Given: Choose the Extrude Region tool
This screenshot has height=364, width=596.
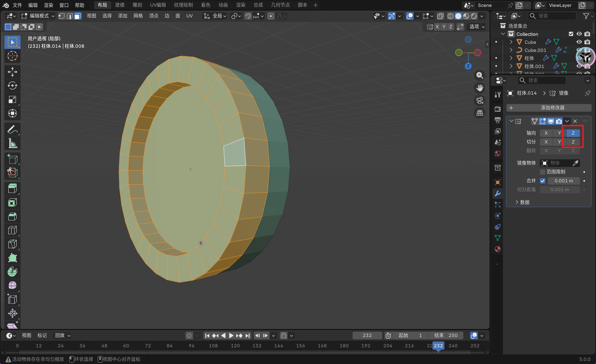Looking at the screenshot, I should coord(12,189).
